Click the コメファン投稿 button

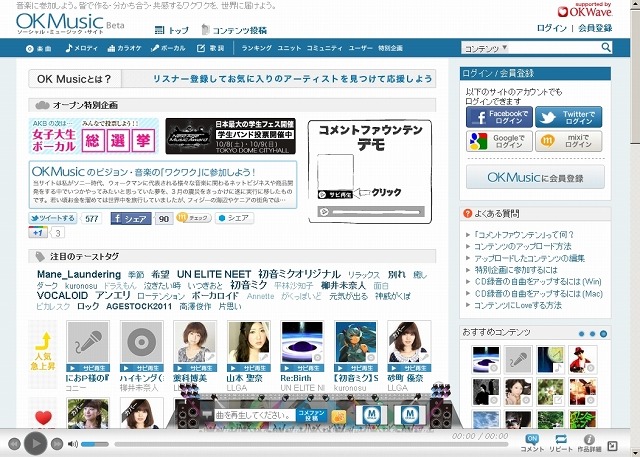coord(311,416)
